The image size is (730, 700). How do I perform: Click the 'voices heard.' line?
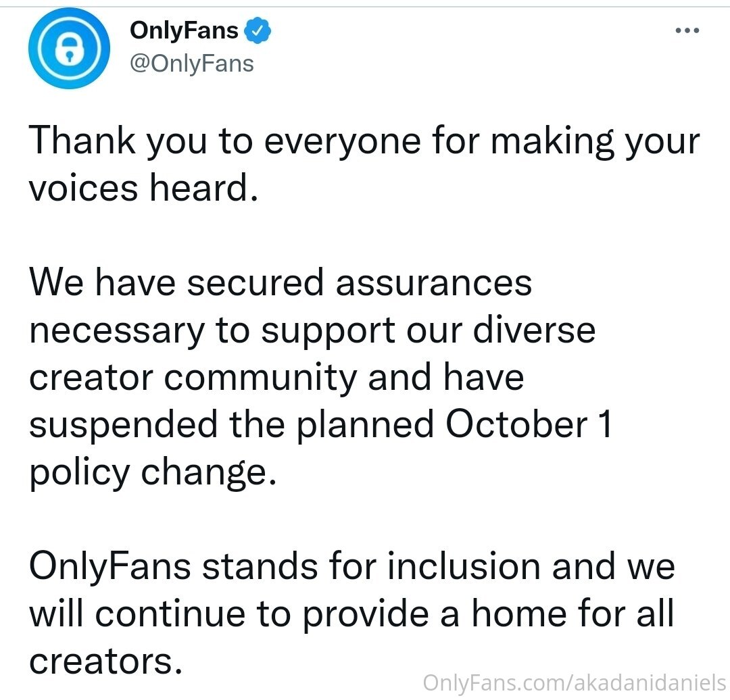(x=143, y=188)
